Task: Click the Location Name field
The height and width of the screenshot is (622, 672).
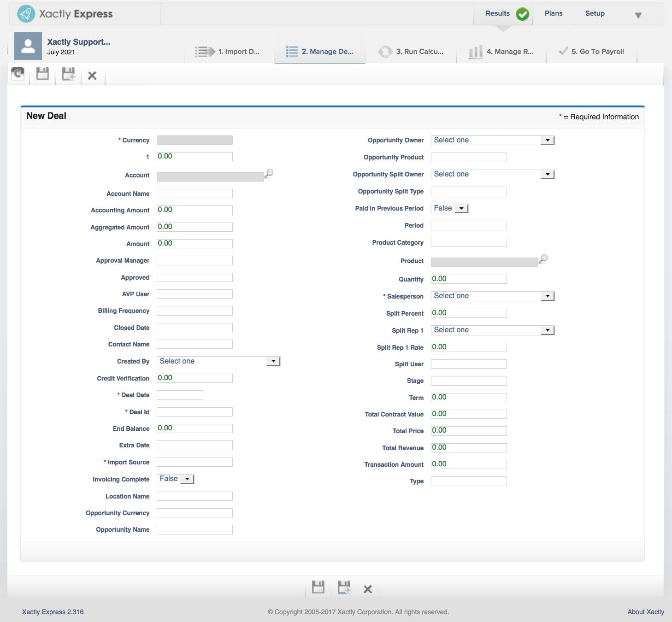Action: [x=195, y=496]
